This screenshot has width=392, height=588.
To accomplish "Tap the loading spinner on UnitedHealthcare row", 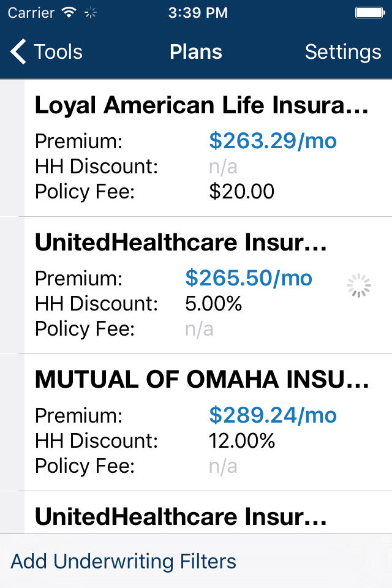I will point(359,286).
